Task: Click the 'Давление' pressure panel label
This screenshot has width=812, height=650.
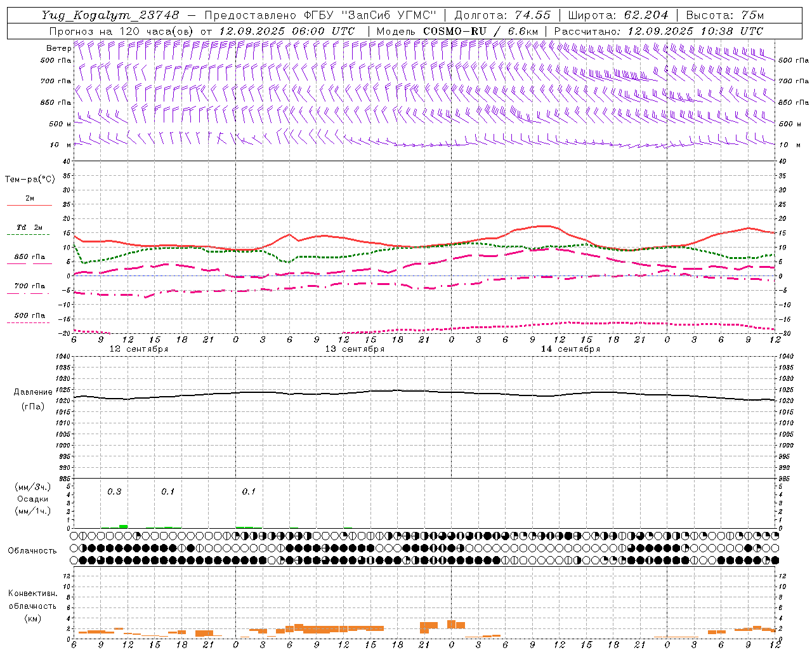Action: 32,392
